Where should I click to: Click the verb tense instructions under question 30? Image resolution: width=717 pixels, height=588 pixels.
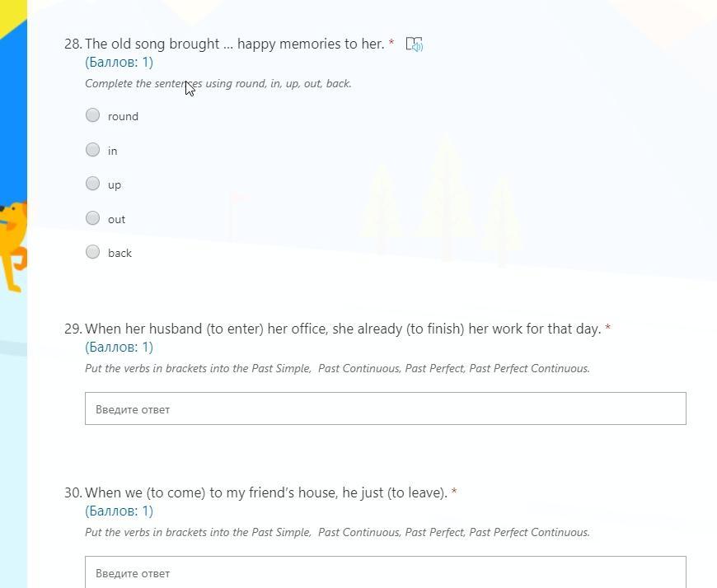(x=337, y=532)
